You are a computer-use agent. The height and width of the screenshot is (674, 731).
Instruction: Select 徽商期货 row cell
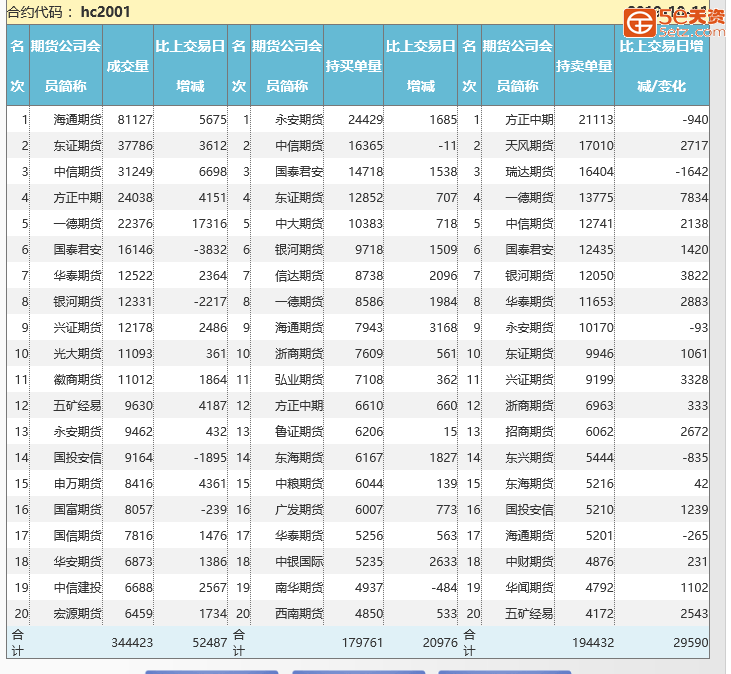pos(77,380)
